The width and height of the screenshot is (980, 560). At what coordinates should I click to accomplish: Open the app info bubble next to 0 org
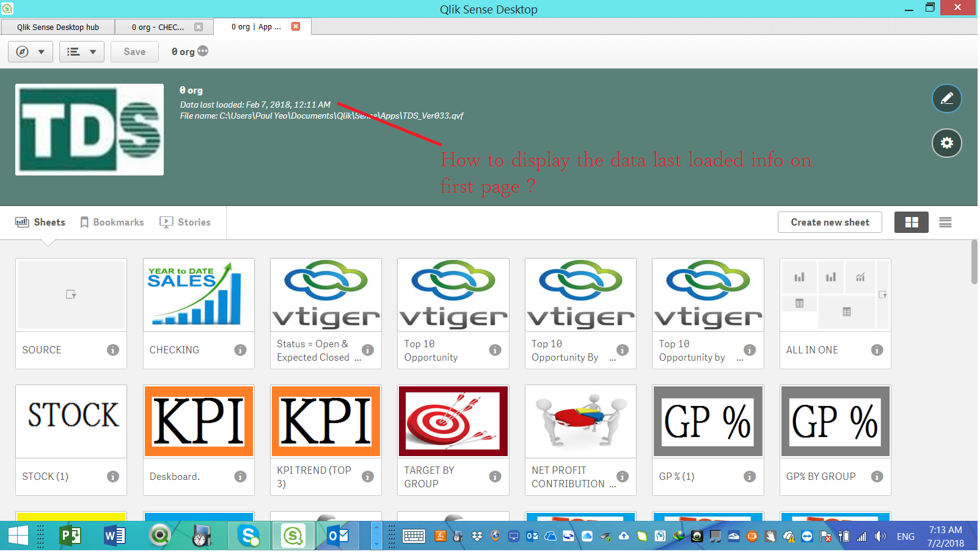pyautogui.click(x=203, y=51)
